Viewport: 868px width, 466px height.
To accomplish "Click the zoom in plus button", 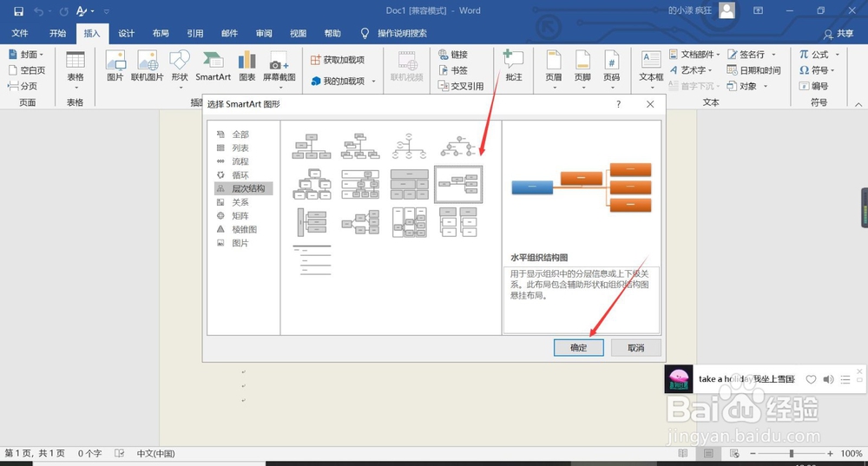I will tap(830, 454).
